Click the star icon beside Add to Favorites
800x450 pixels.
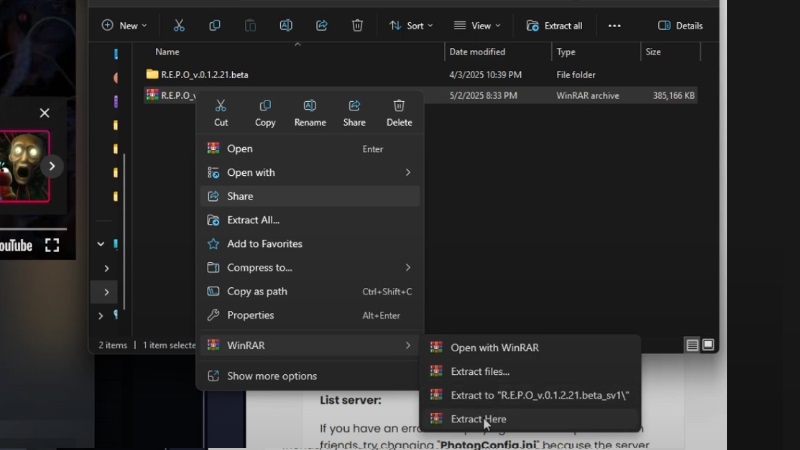click(213, 244)
